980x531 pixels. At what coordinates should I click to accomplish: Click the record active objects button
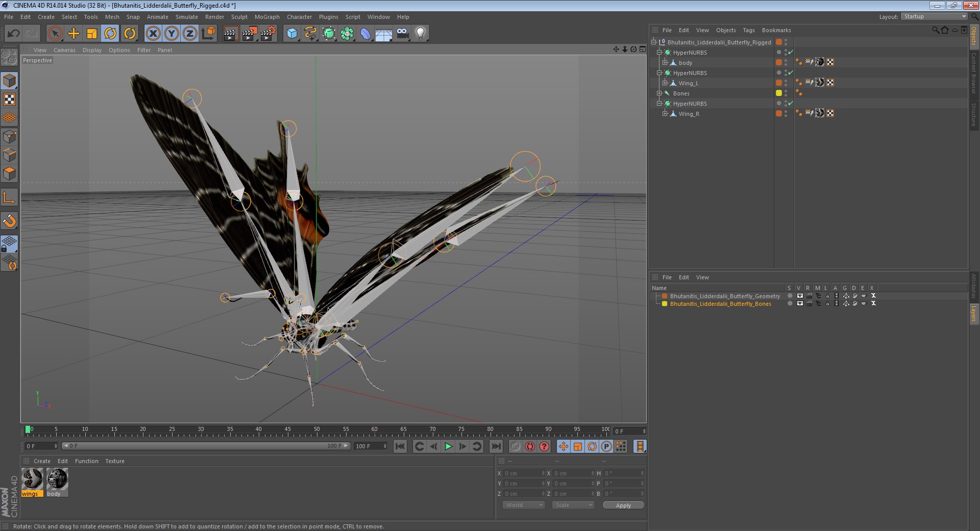pos(516,446)
